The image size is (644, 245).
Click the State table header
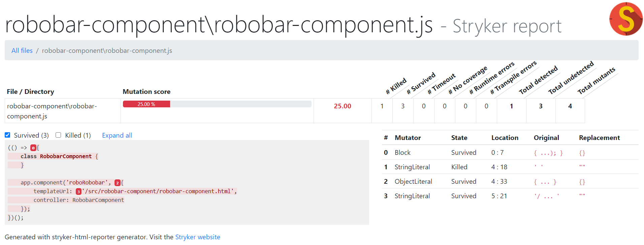459,138
